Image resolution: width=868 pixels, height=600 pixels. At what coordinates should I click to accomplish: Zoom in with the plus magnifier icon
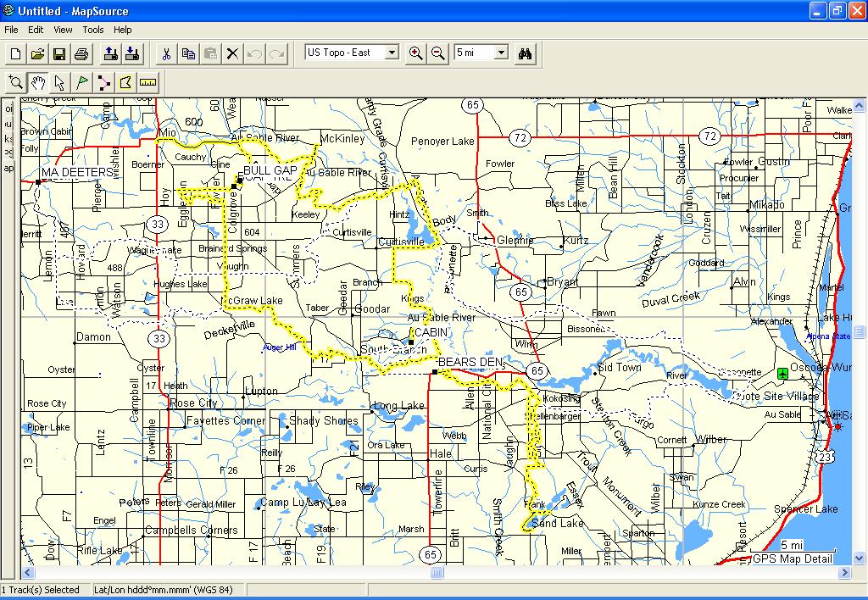pos(415,53)
